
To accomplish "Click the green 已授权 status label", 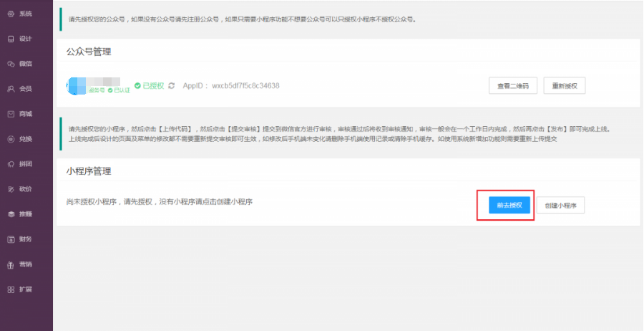I will (150, 86).
